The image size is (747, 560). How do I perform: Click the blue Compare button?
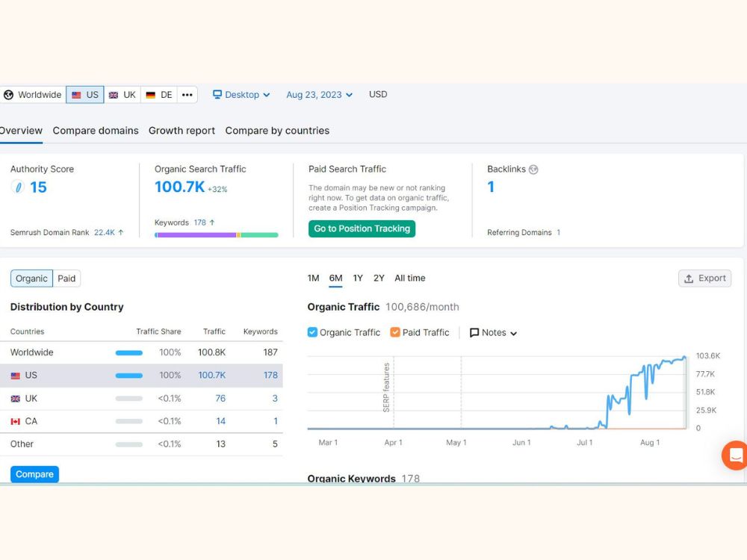pyautogui.click(x=34, y=474)
